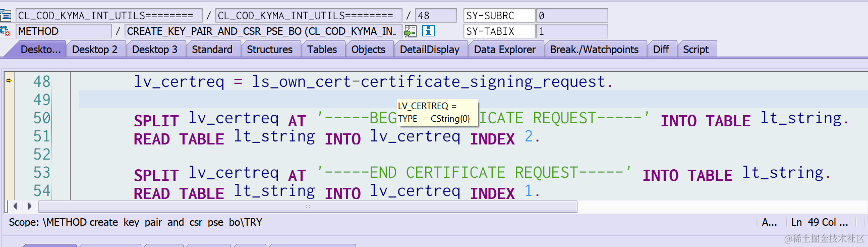
Task: Click the program source icon beside CL_COD_KYMA_INT_UTILS
Action: 6,15
